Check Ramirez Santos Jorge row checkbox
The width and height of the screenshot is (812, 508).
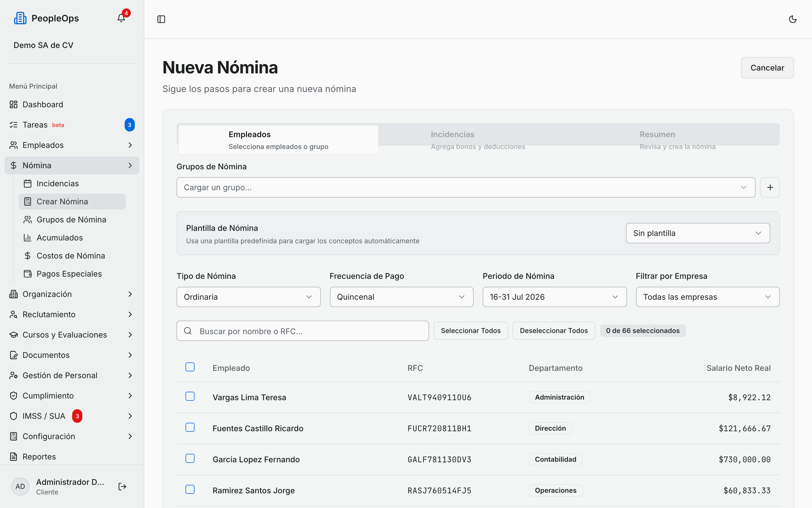point(190,490)
